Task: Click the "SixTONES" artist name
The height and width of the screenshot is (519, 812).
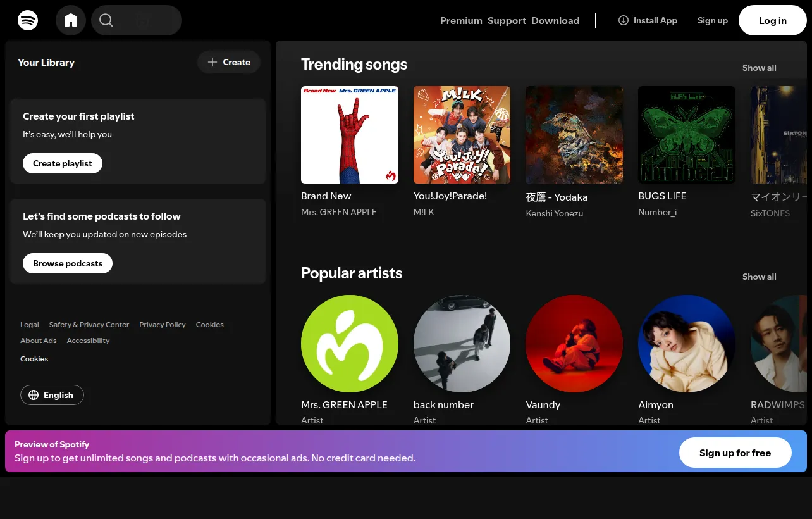Action: 770,213
